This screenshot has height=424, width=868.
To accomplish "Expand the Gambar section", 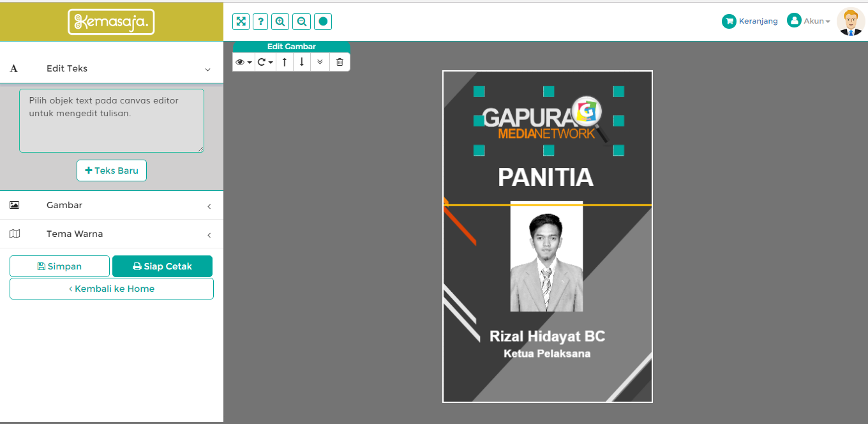I will point(112,206).
